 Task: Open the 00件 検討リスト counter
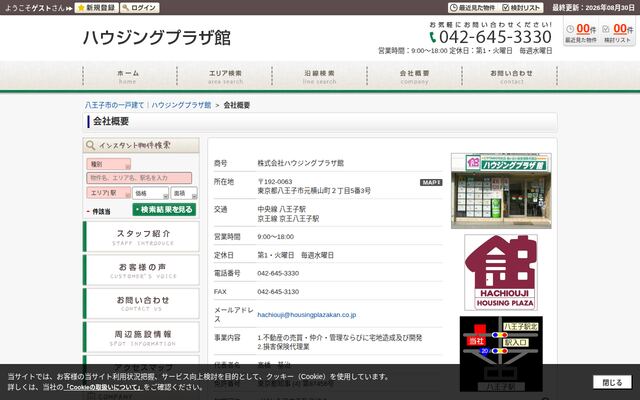618,33
